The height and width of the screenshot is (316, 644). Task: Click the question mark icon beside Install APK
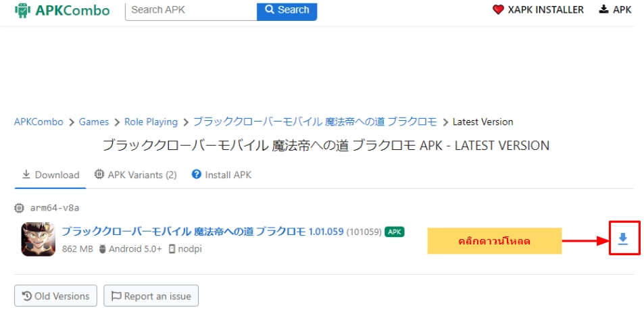coord(197,174)
